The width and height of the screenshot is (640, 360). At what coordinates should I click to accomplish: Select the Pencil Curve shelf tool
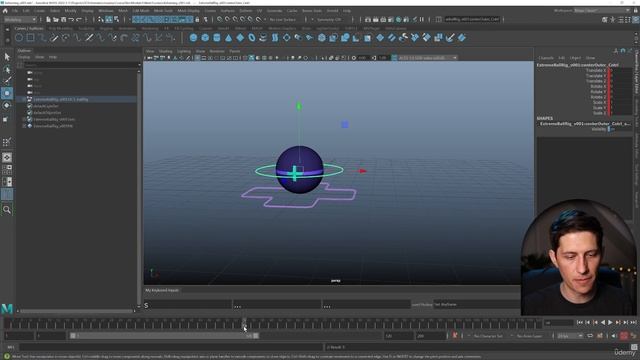(54, 38)
